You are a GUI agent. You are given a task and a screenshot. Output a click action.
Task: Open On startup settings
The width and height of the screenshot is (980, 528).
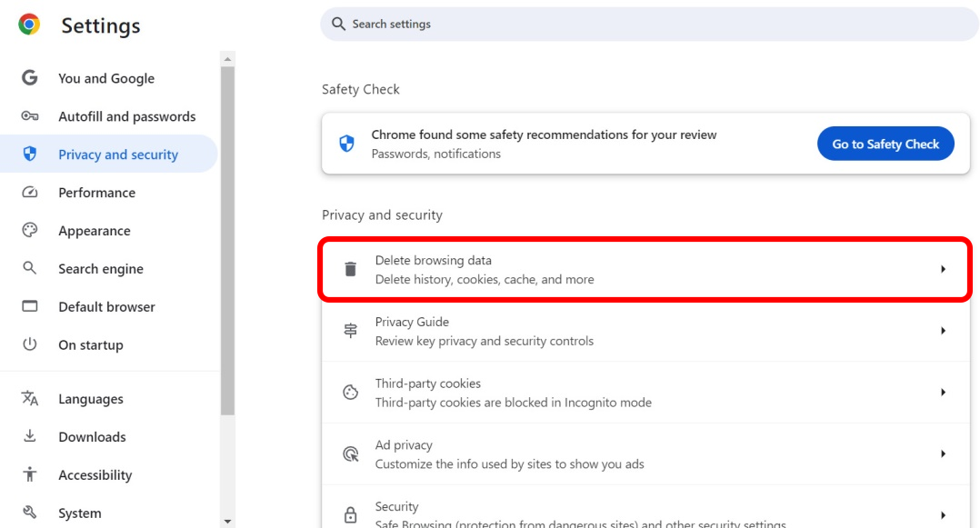coord(109,345)
